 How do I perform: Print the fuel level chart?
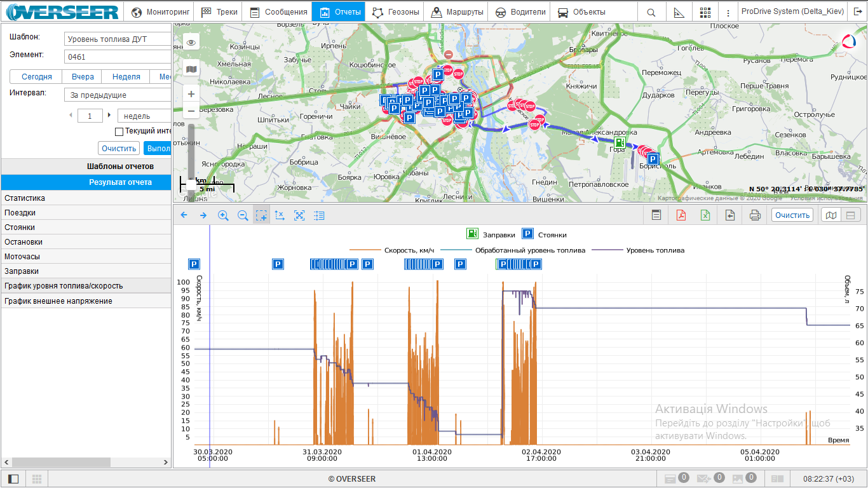pos(755,215)
